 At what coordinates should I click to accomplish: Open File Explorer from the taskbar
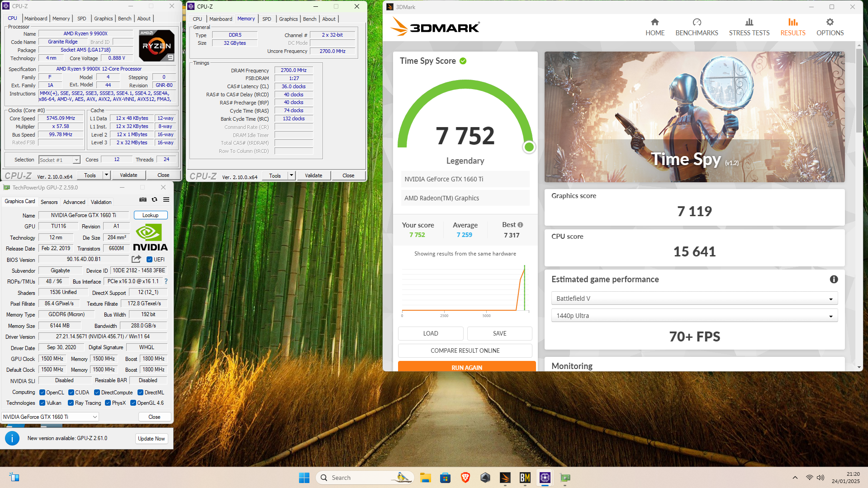coord(425,478)
